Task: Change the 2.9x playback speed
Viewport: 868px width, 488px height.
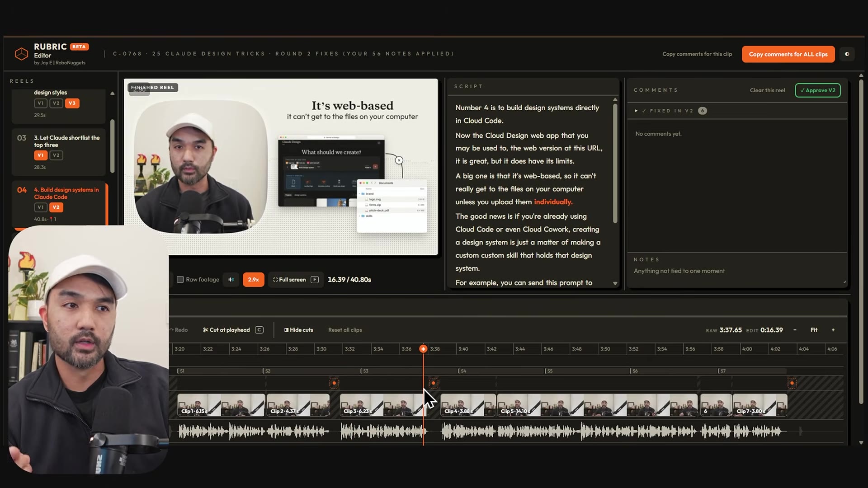Action: point(253,280)
